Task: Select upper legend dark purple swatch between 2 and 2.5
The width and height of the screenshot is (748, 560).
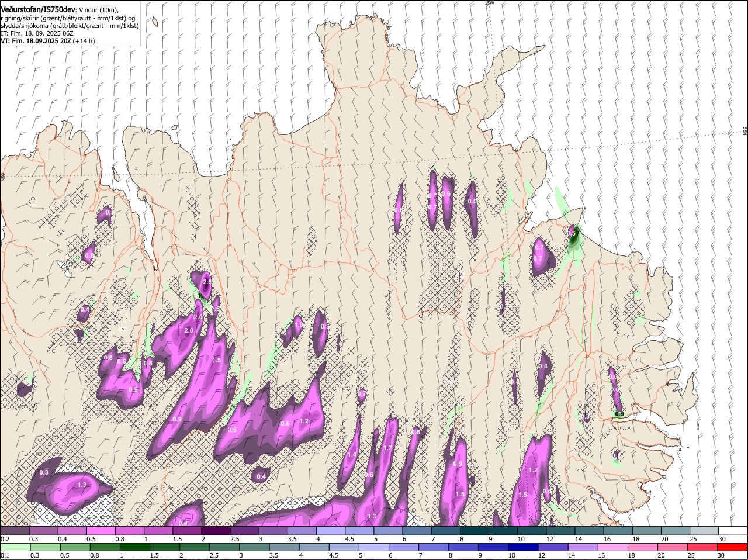Action: point(216,530)
